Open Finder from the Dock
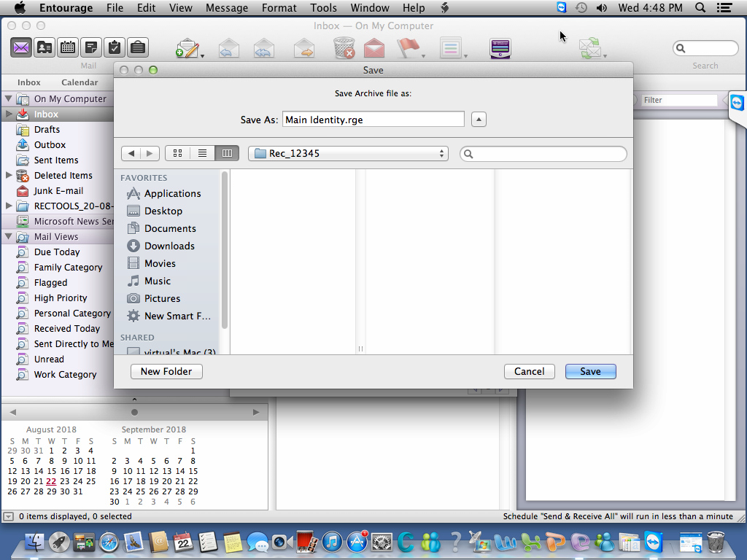The width and height of the screenshot is (747, 560). tap(34, 542)
